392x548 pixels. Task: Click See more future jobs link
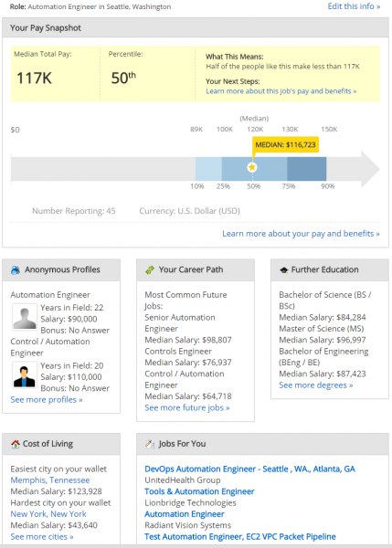tap(187, 407)
